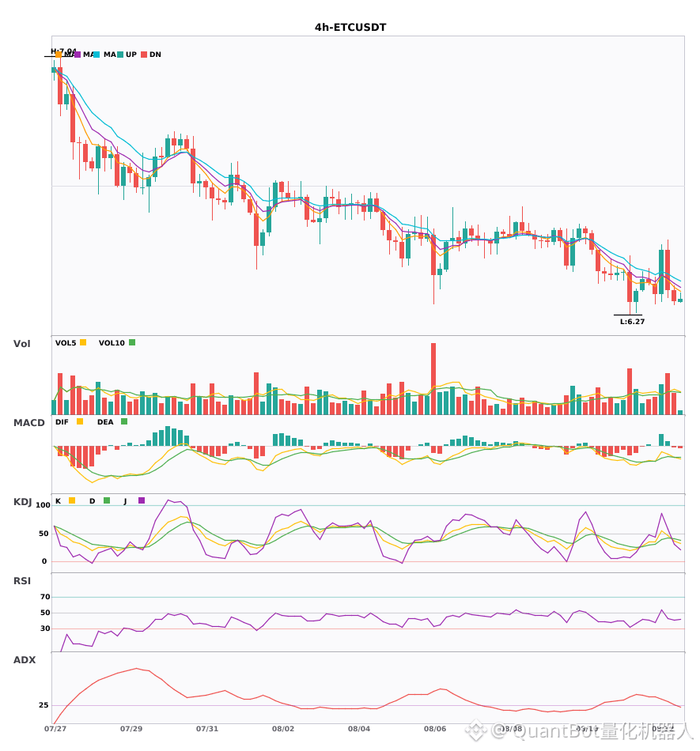Click the DN legend label
Viewport: 700px width, 751px height.
[x=155, y=55]
